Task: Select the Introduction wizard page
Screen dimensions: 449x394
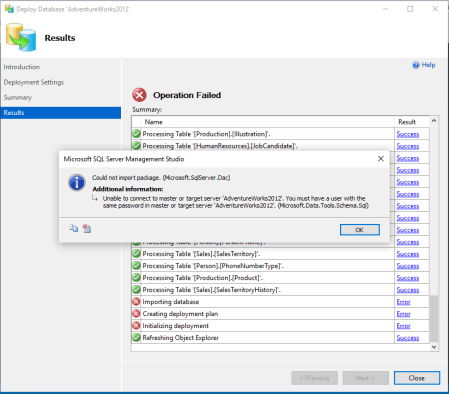Action: pos(22,67)
